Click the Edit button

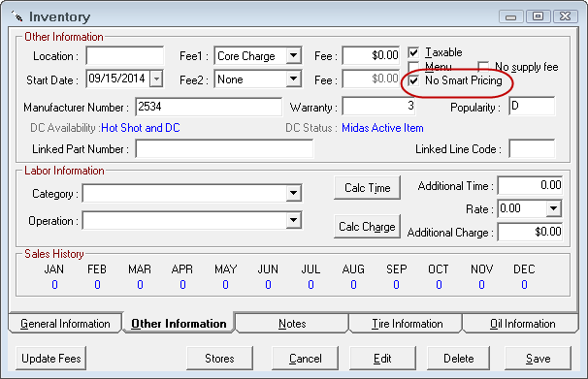tap(382, 359)
